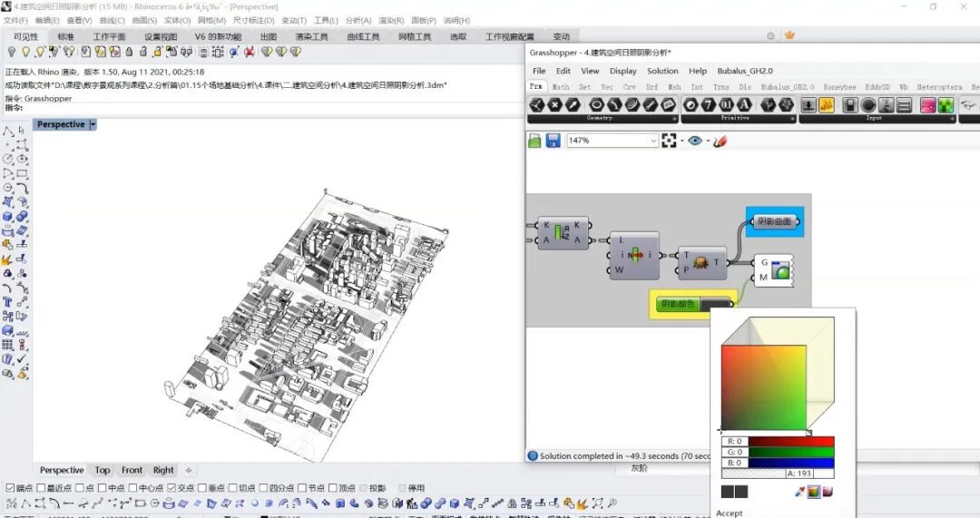Switch to the Math component tab
Image resolution: width=980 pixels, height=518 pixels.
(x=561, y=87)
